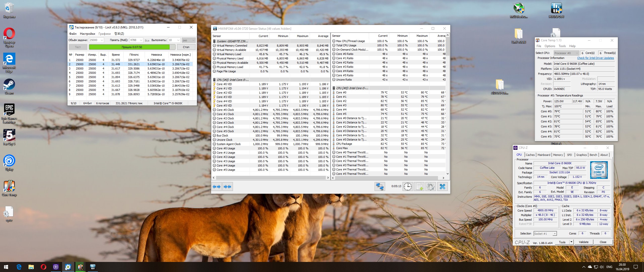This screenshot has width=644, height=272.
Task: Click Check for Intel Driver Updates link
Action: click(595, 58)
